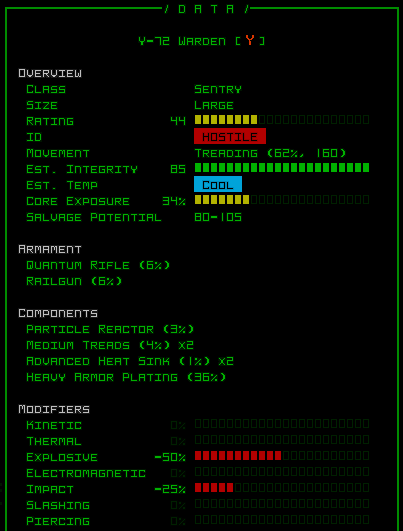
Task: Select the Components section header
Action: pos(58,313)
